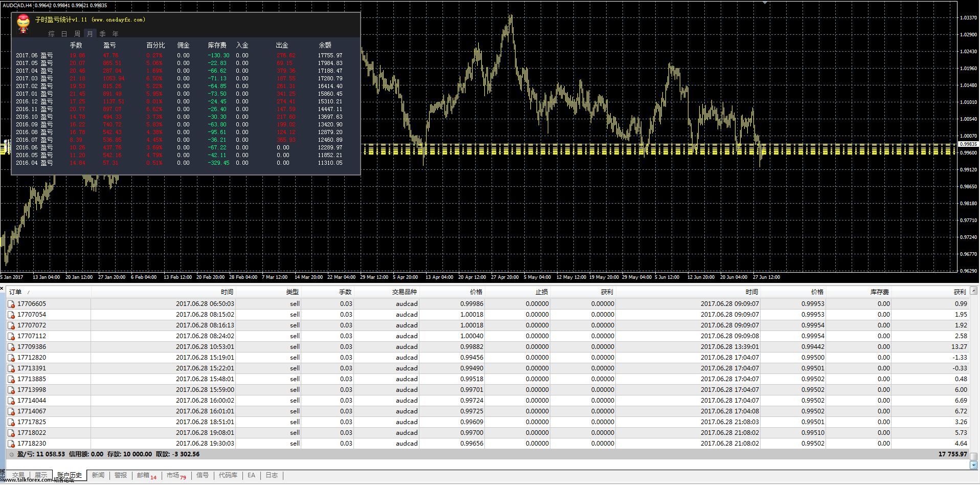Click the order icon for ticket 17713885
The height and width of the screenshot is (485, 980).
(x=11, y=379)
